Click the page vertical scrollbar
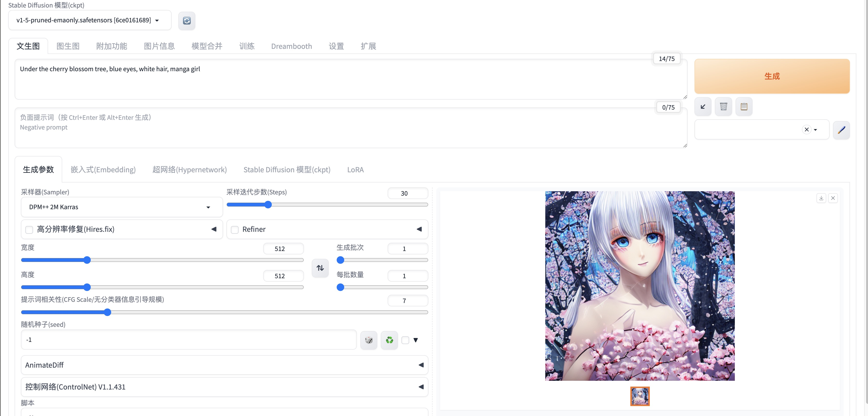The width and height of the screenshot is (868, 416). point(866,202)
